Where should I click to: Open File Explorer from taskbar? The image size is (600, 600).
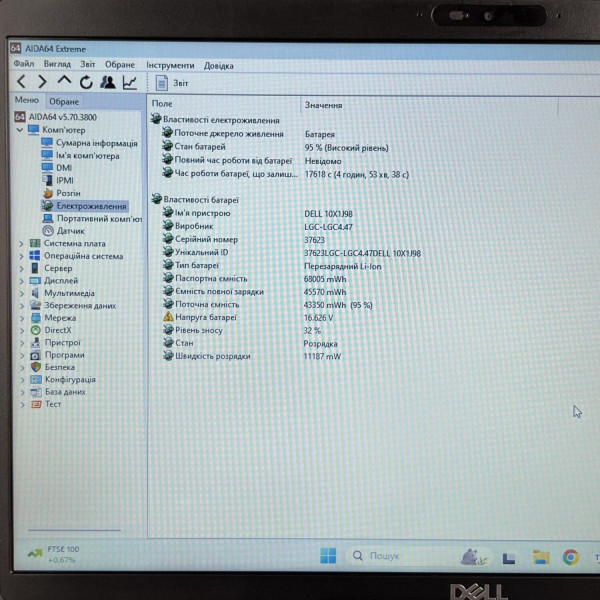pyautogui.click(x=541, y=558)
